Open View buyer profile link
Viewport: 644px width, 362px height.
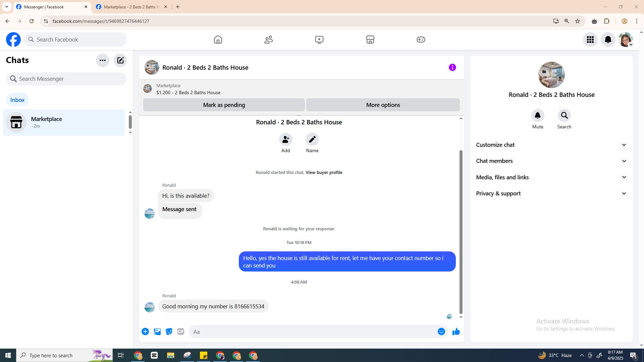(x=324, y=172)
